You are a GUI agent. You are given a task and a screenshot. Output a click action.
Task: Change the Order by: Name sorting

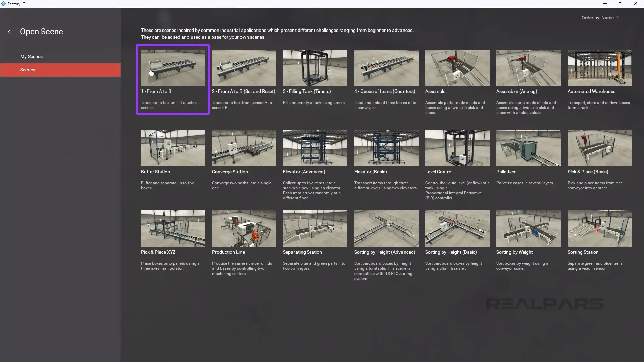point(597,18)
